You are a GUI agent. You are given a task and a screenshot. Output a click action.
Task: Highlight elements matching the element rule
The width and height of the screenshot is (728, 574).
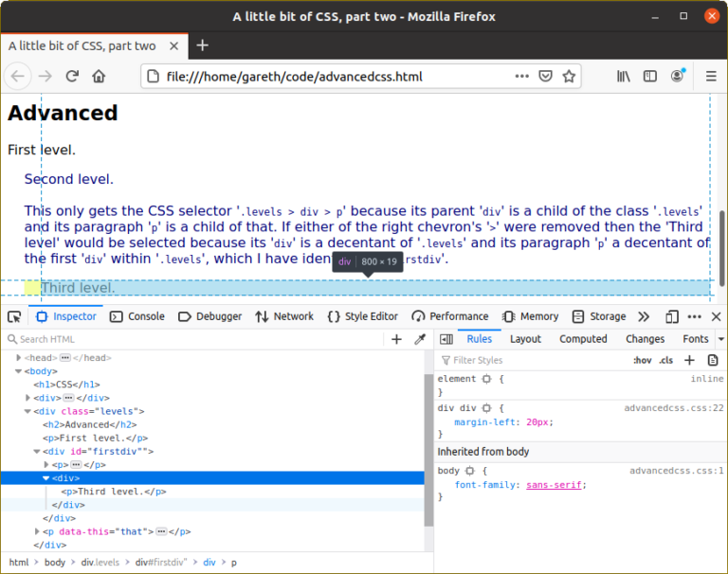point(486,379)
